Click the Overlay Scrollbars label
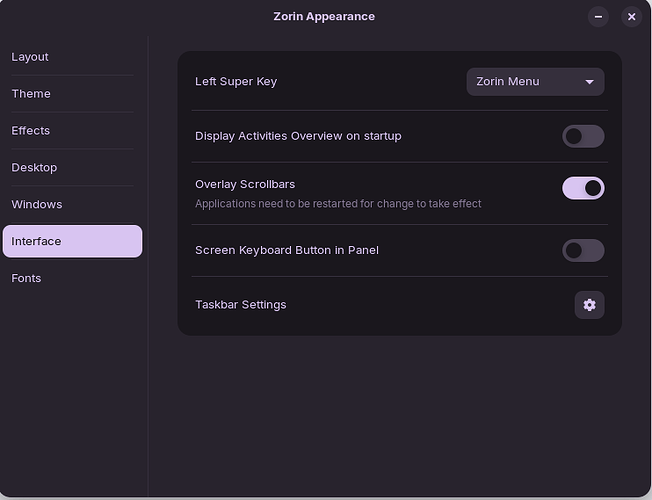652x500 pixels. (245, 184)
